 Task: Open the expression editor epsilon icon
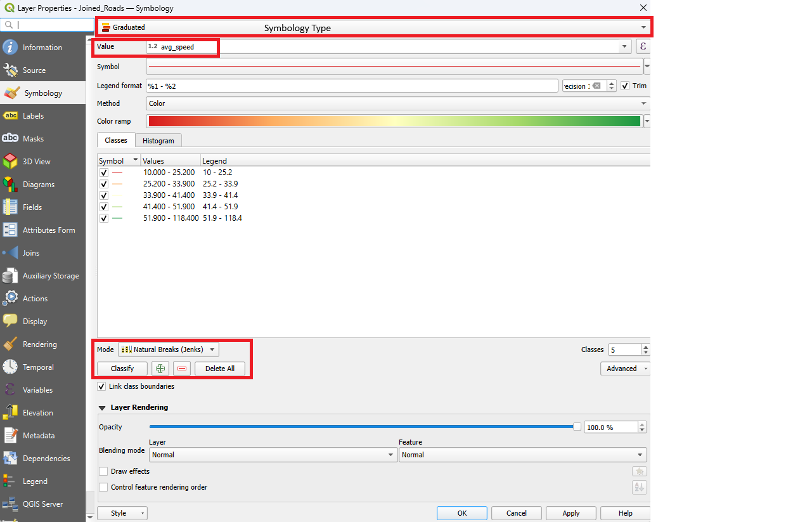coord(643,46)
